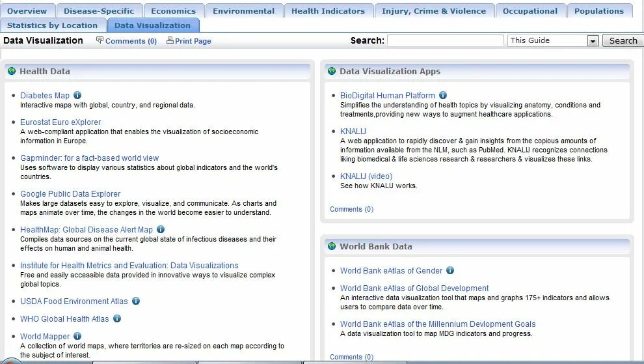
Task: Open the This Guide search scope dropdown
Action: 553,41
